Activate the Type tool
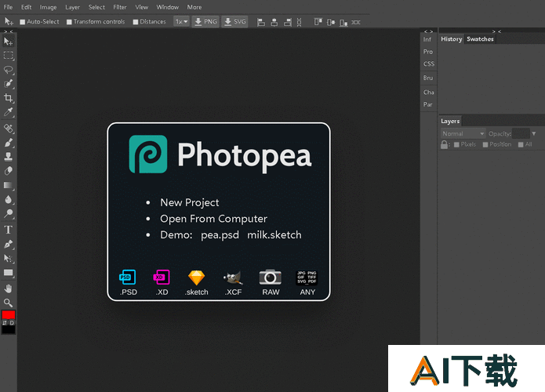Screen dimensions: 545x392 tap(8, 230)
